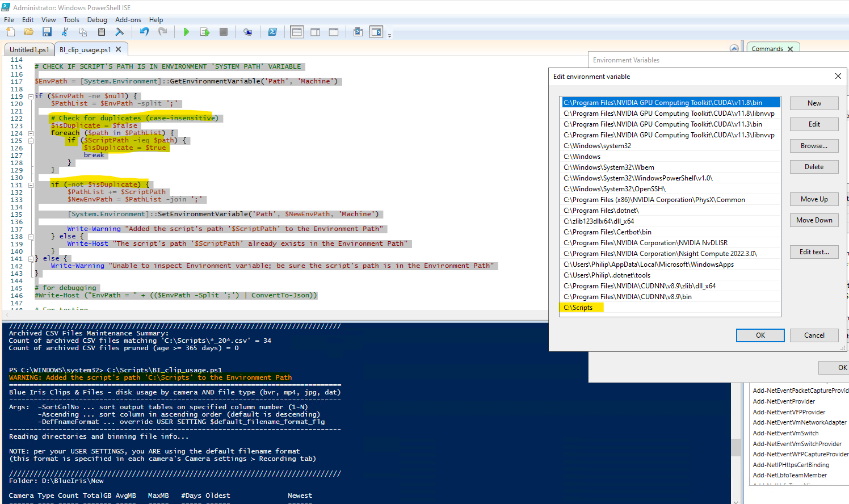Show Script Pane Right layout icon
Viewport: 849px width, 504px height.
pyautogui.click(x=316, y=32)
